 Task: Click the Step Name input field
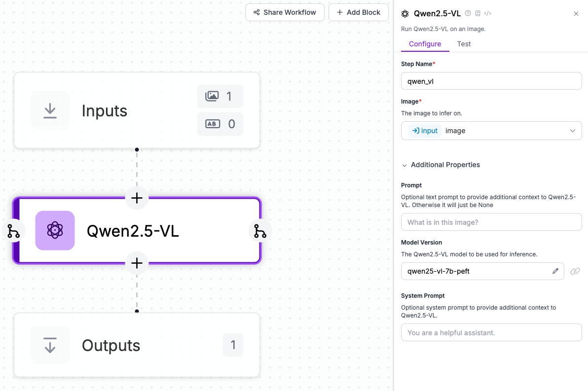tap(491, 81)
